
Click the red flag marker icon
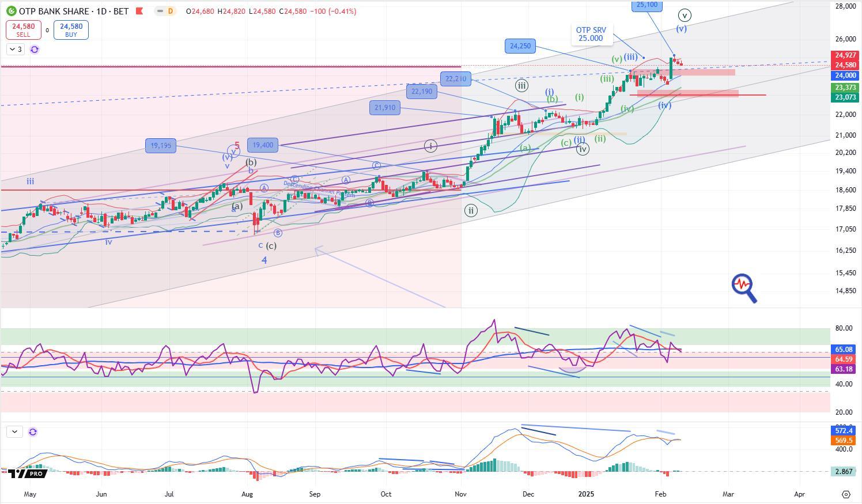(x=139, y=11)
